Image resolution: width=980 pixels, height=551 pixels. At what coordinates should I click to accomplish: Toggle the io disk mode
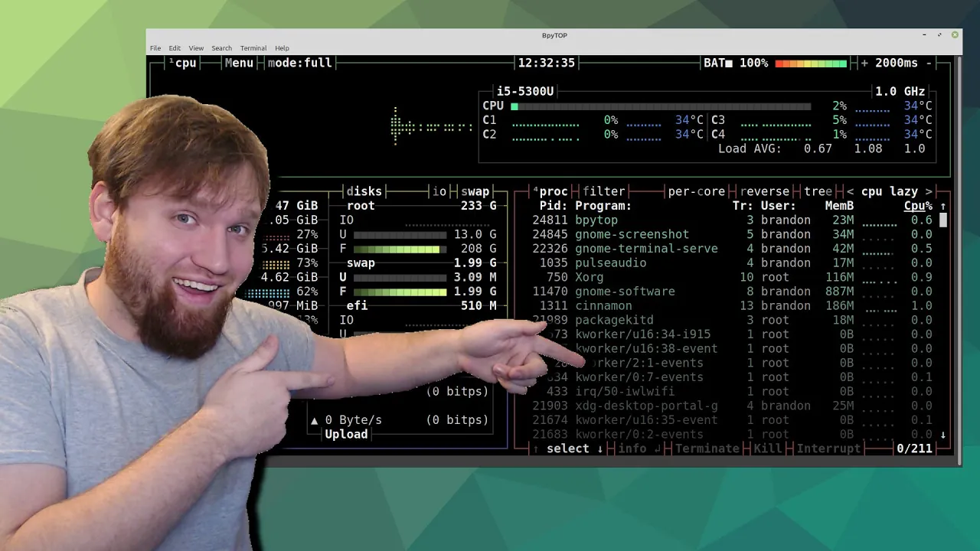tap(439, 191)
